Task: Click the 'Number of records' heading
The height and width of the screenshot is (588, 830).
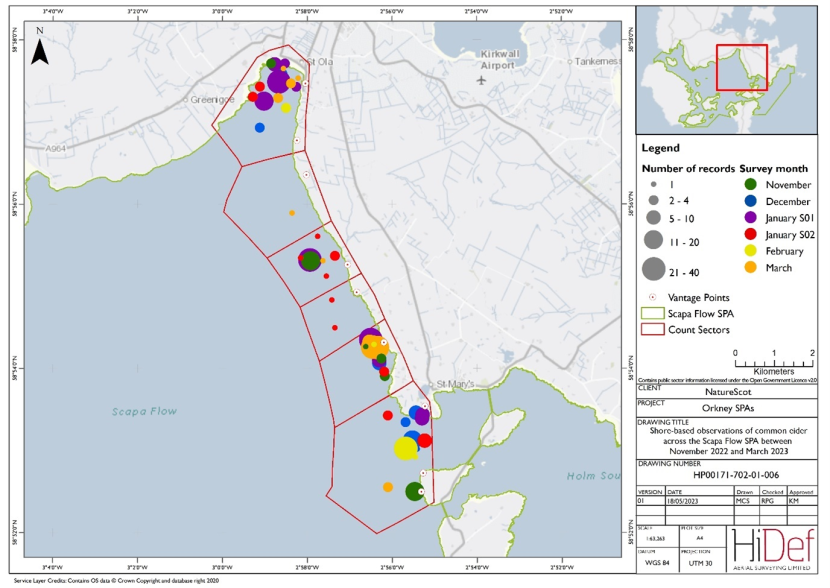Action: (x=688, y=169)
